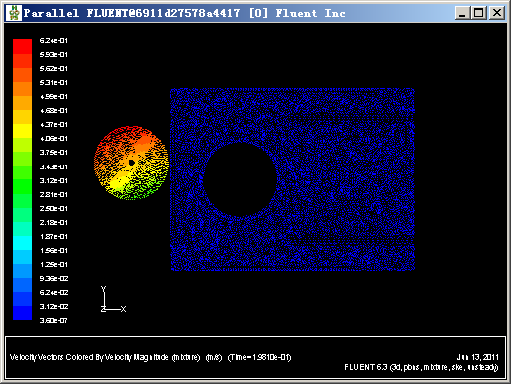This screenshot has height=384, width=512.
Task: Close the Parallel FLUENT window
Action: tap(496, 13)
